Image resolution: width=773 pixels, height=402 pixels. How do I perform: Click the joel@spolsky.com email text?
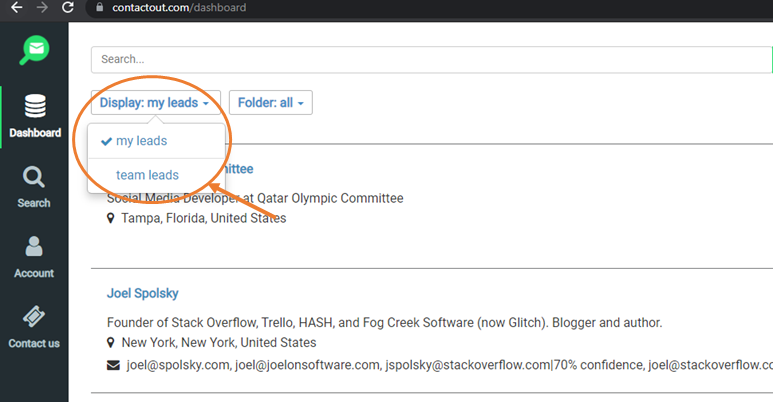coord(178,365)
